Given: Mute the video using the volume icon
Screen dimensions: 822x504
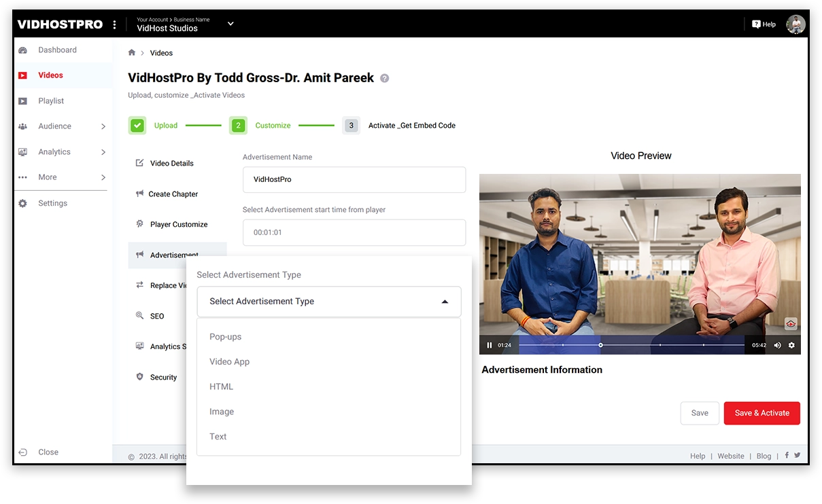Looking at the screenshot, I should pyautogui.click(x=778, y=345).
